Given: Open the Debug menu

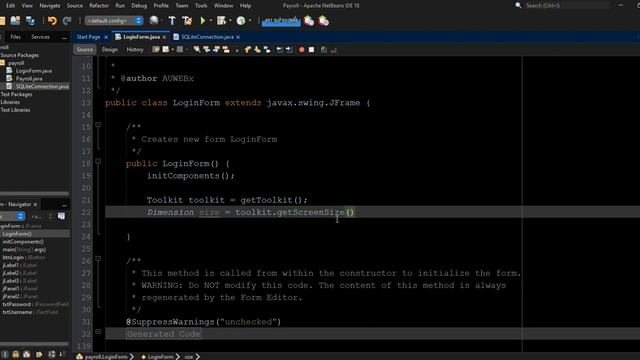Looking at the screenshot, I should point(139,6).
